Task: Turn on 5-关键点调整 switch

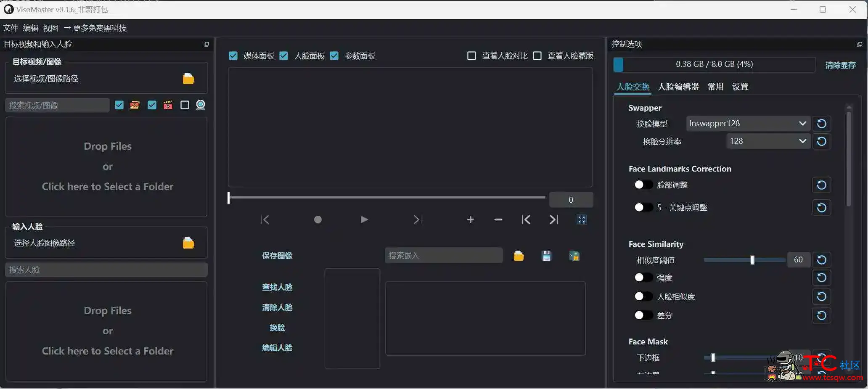Action: pos(643,207)
